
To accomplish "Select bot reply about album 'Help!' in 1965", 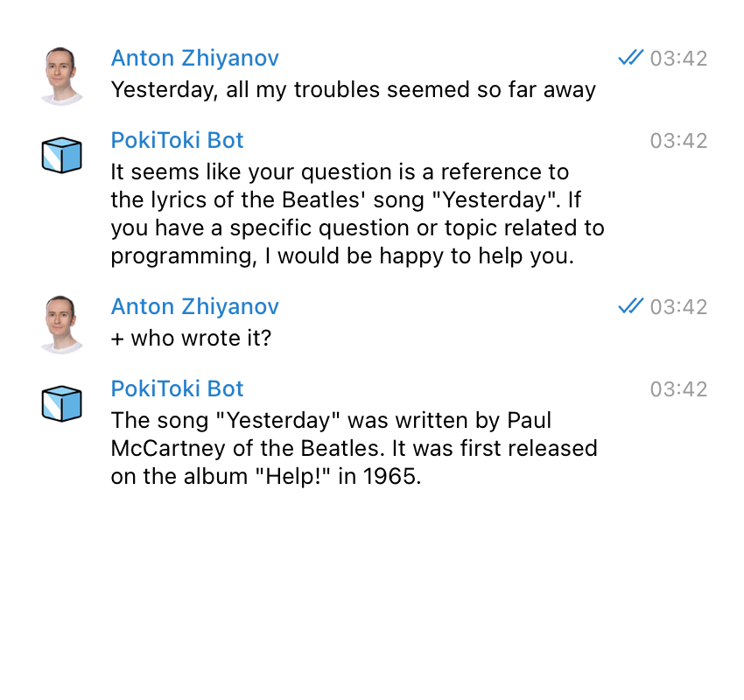I will click(x=354, y=448).
